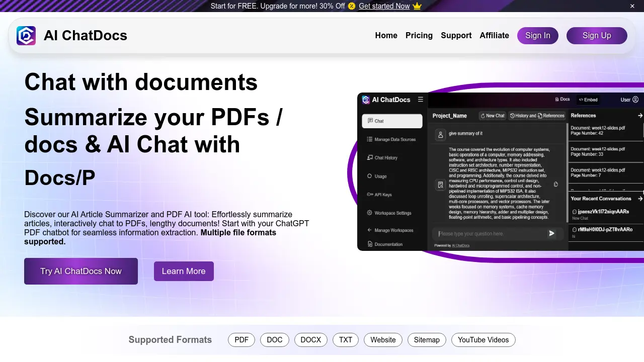Open the Pricing nav item
This screenshot has width=644, height=362.
419,36
